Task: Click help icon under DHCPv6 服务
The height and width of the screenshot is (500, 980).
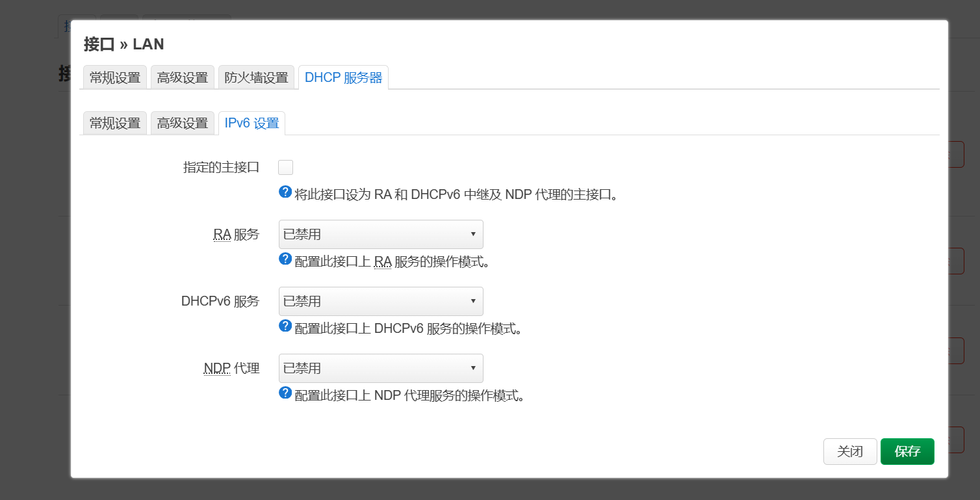Action: [285, 326]
